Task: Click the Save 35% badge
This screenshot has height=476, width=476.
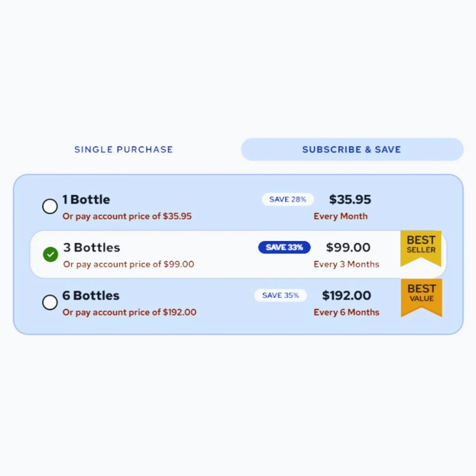Action: pos(280,295)
